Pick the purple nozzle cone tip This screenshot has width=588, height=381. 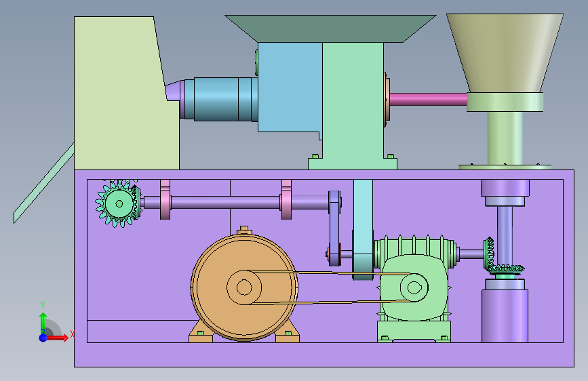[173, 91]
